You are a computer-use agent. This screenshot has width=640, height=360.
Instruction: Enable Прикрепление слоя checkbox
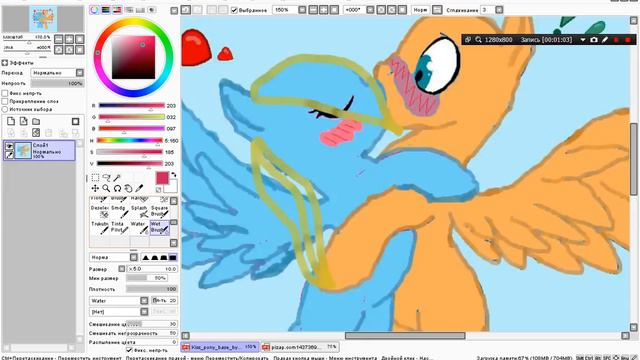pos(5,101)
